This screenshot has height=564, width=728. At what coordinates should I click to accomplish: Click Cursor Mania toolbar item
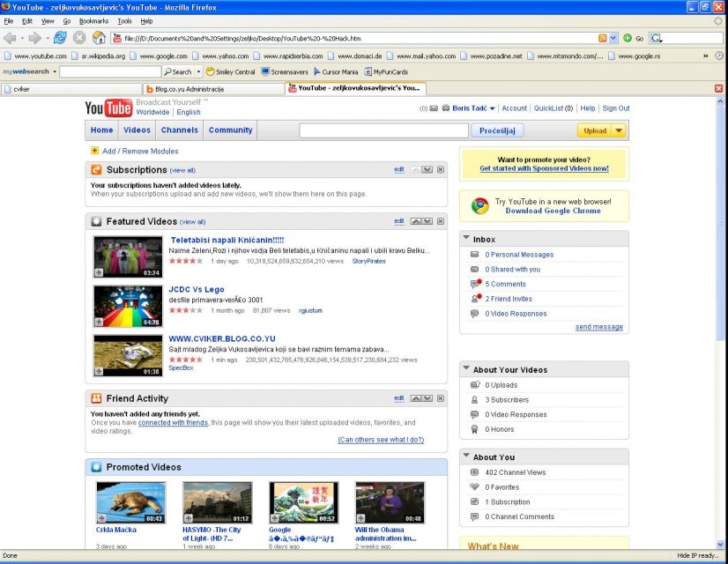(336, 71)
